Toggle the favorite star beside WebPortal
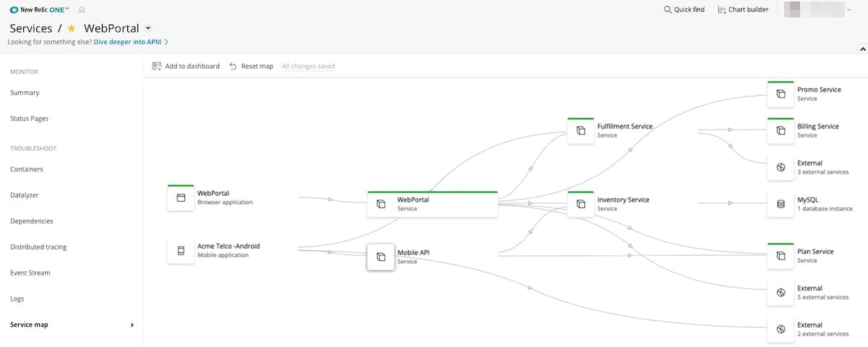This screenshot has width=868, height=347. pyautogui.click(x=71, y=28)
